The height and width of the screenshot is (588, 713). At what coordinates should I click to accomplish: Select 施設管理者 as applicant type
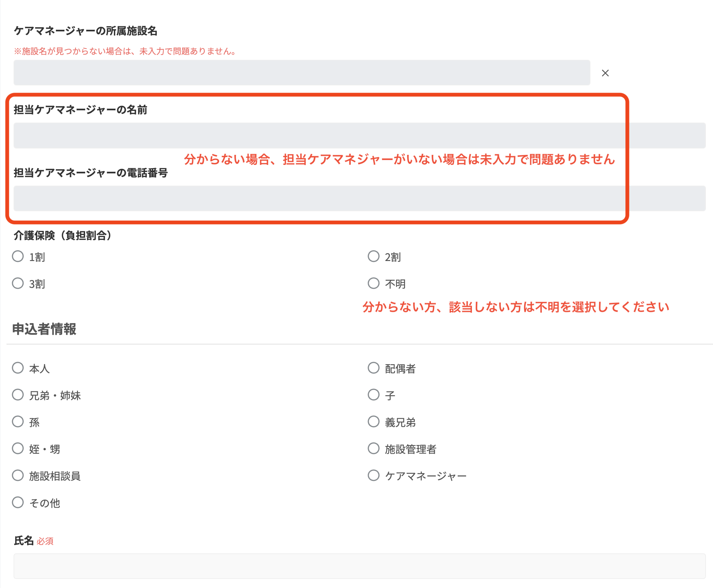(374, 449)
